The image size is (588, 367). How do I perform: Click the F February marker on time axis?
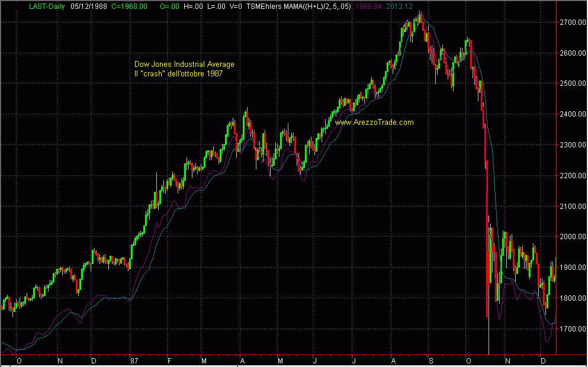click(x=169, y=360)
